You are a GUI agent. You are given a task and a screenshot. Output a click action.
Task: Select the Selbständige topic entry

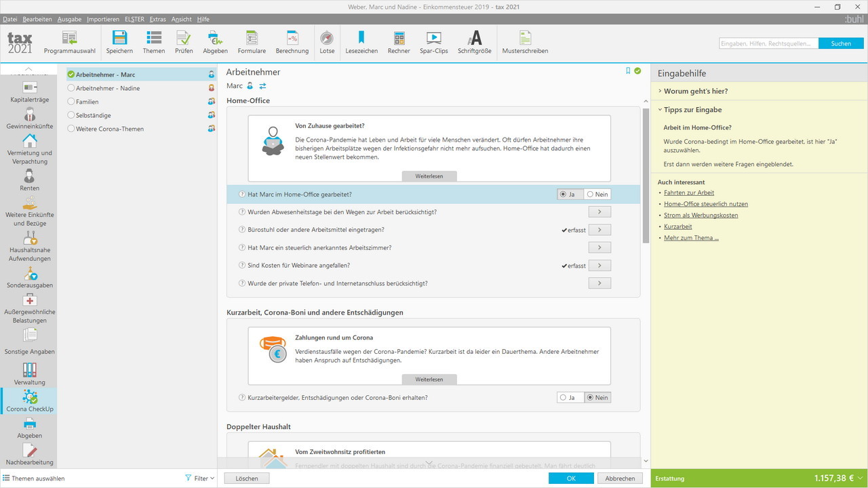click(x=141, y=115)
